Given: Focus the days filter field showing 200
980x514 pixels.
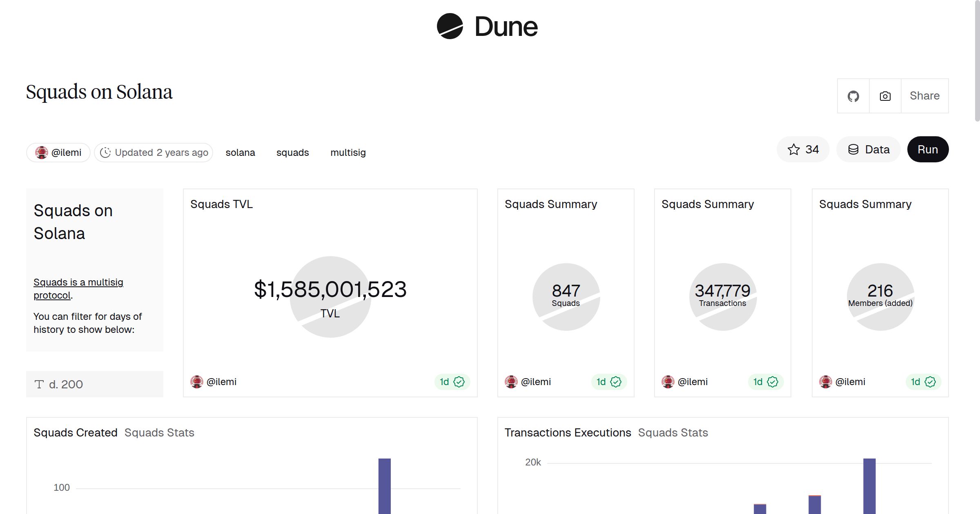Looking at the screenshot, I should [x=95, y=384].
